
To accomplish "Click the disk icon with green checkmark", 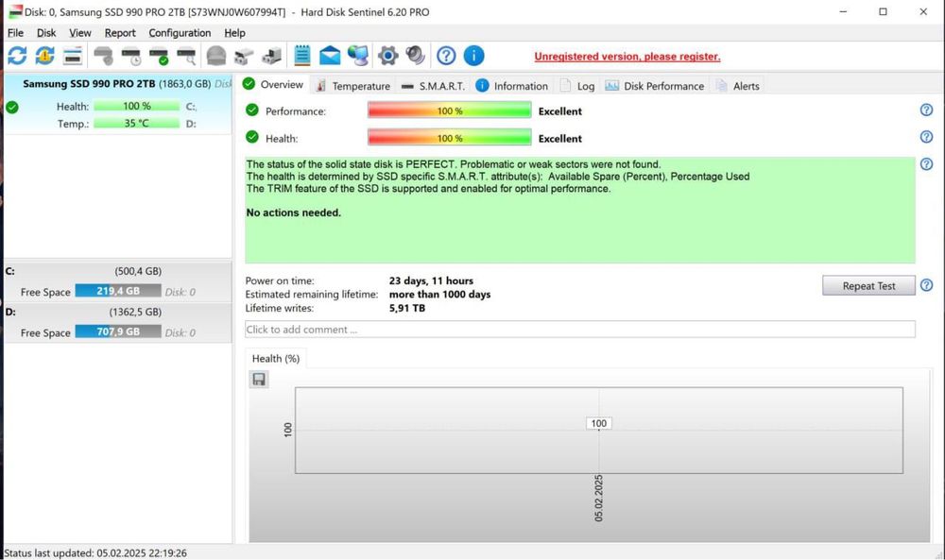I will click(x=159, y=56).
